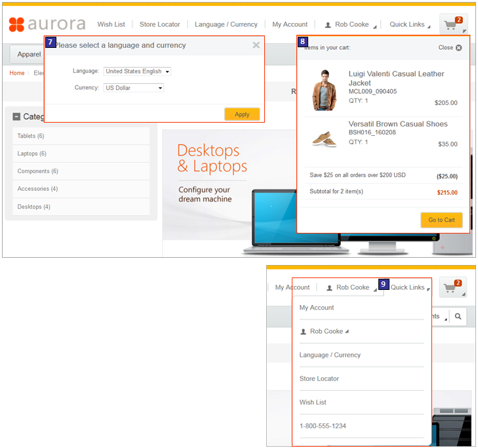
Task: Click phone number 1-800-555-1234
Action: [323, 426]
